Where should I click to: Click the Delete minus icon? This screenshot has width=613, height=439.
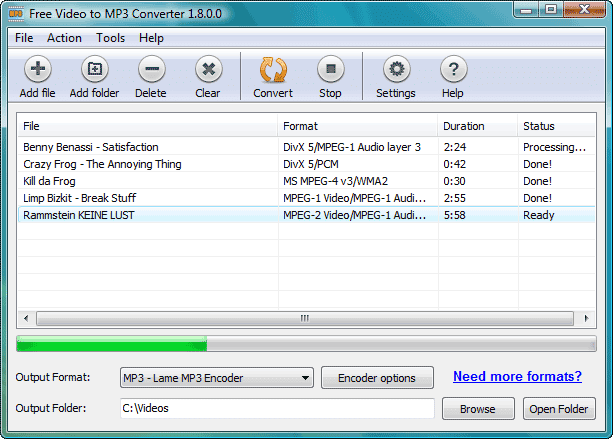point(152,69)
